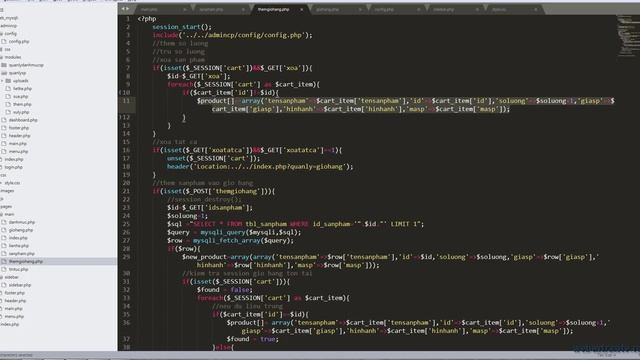Select highlighted themgiohang.php in the sidebar
Image resolution: width=640 pixels, height=360 pixels.
[x=26, y=261]
